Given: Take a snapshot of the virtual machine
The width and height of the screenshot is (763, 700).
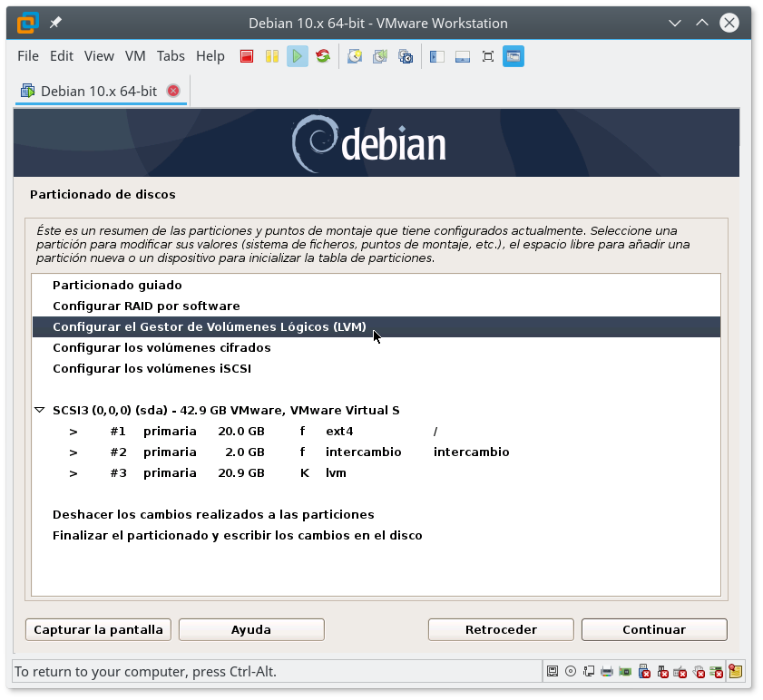Looking at the screenshot, I should [355, 56].
